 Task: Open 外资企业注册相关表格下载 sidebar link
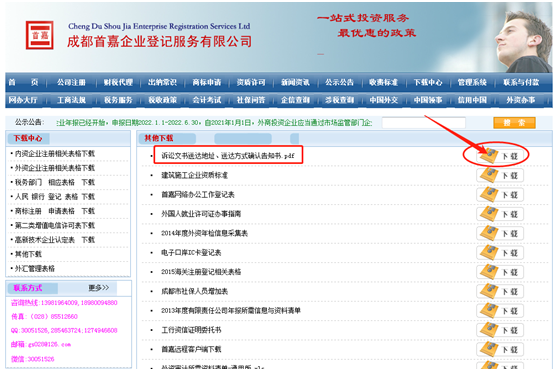[55, 168]
